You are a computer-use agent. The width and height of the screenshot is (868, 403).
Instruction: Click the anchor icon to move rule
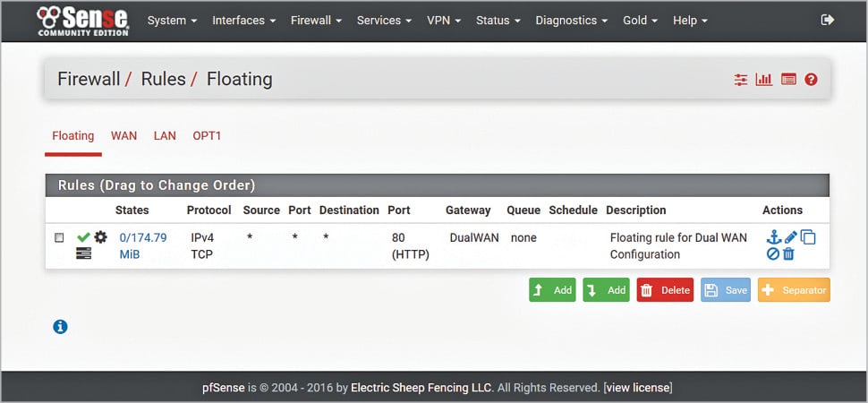(x=774, y=237)
